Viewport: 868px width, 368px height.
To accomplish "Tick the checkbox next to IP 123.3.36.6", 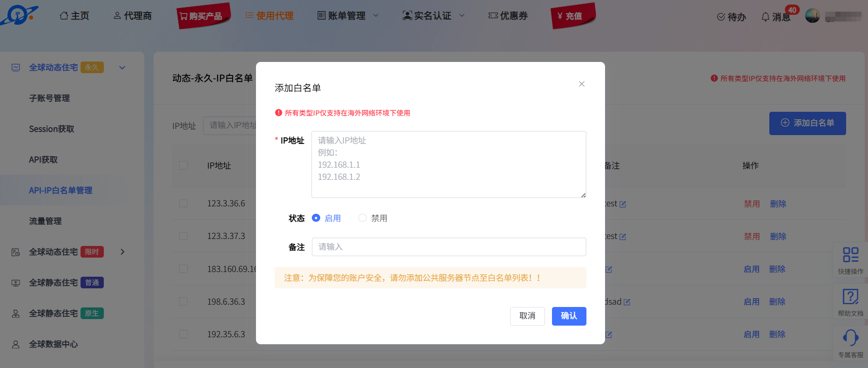I will pos(183,203).
